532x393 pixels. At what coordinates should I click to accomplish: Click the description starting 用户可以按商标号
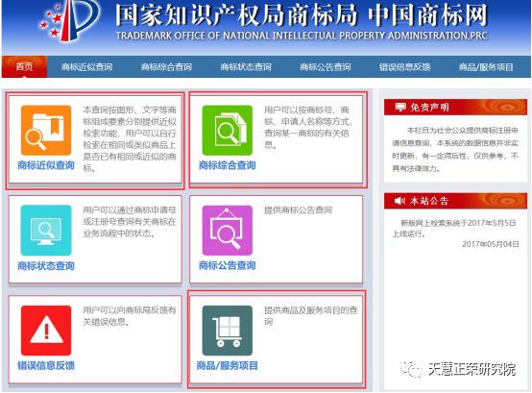click(x=308, y=127)
